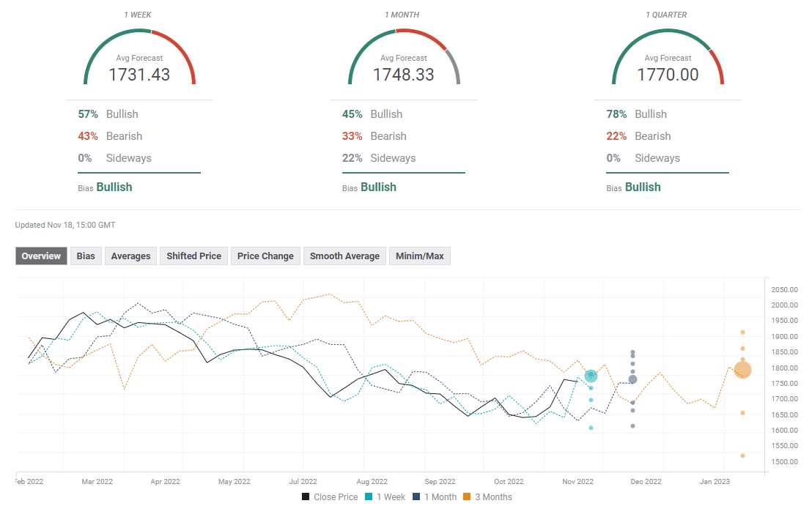Show the Shifted Price view
The width and height of the screenshot is (812, 517).
tap(193, 256)
